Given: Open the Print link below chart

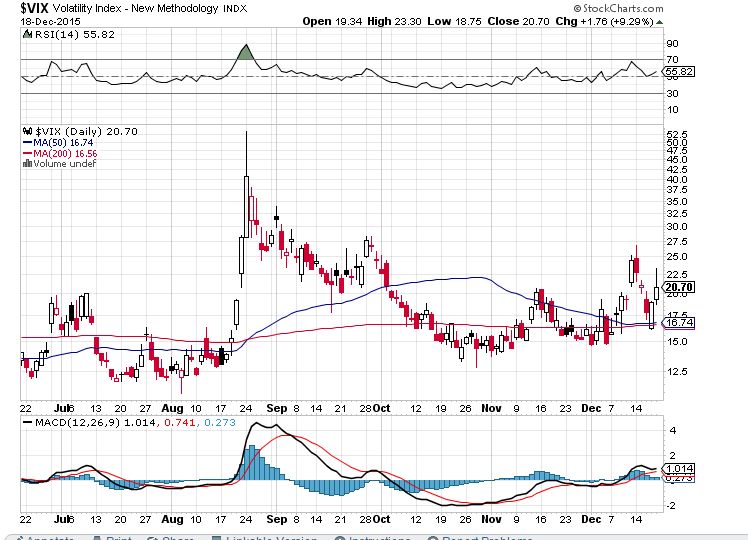Looking at the screenshot, I should 112,538.
